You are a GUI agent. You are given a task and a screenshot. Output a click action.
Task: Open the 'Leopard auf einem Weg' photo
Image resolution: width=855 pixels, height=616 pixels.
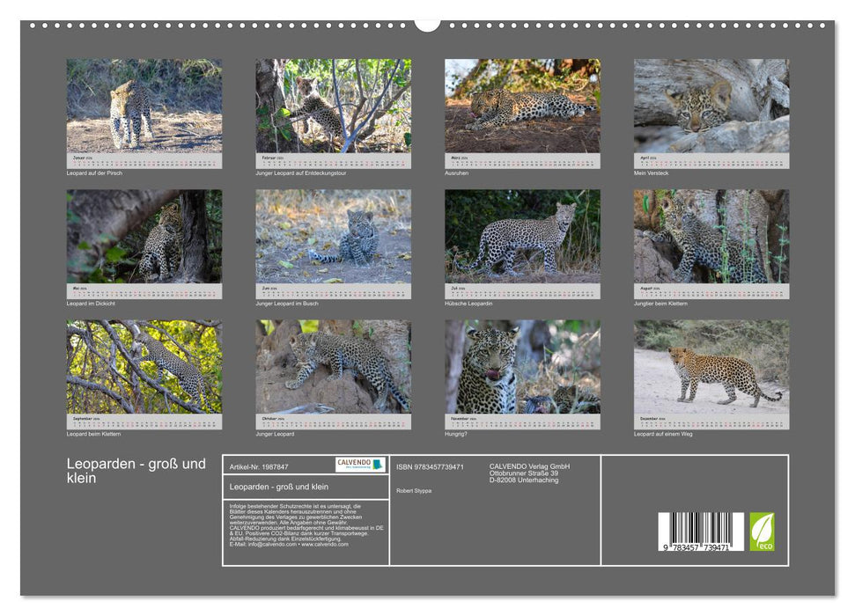(x=711, y=366)
